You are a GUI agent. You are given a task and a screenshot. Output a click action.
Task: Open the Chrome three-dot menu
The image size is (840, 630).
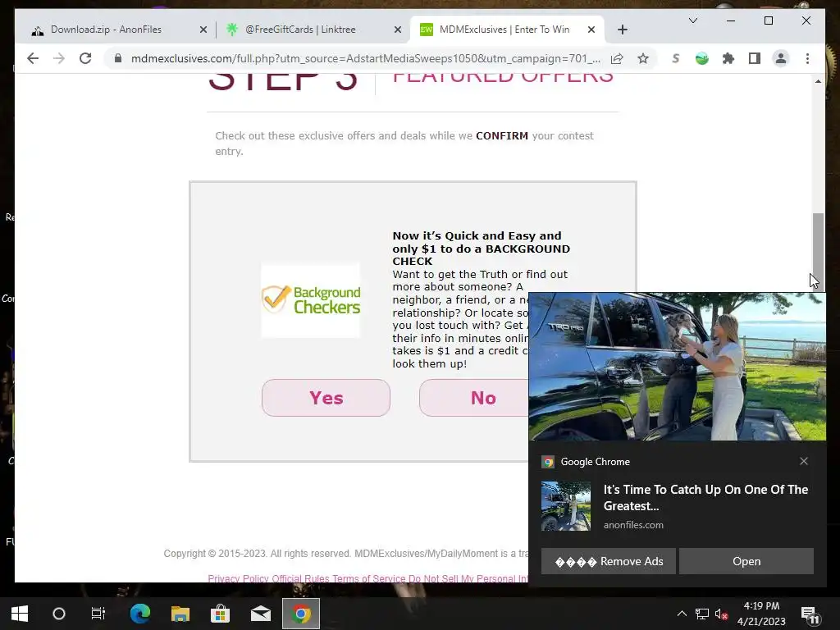tap(807, 58)
